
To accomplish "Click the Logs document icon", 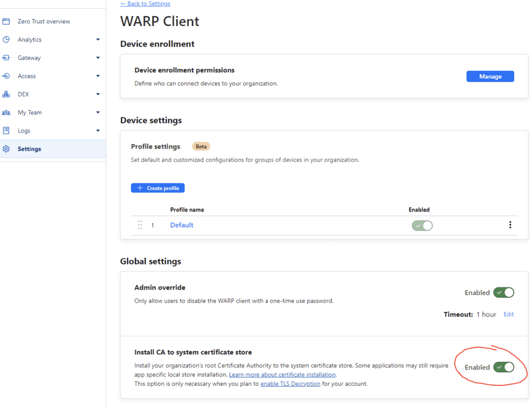I will [6, 130].
